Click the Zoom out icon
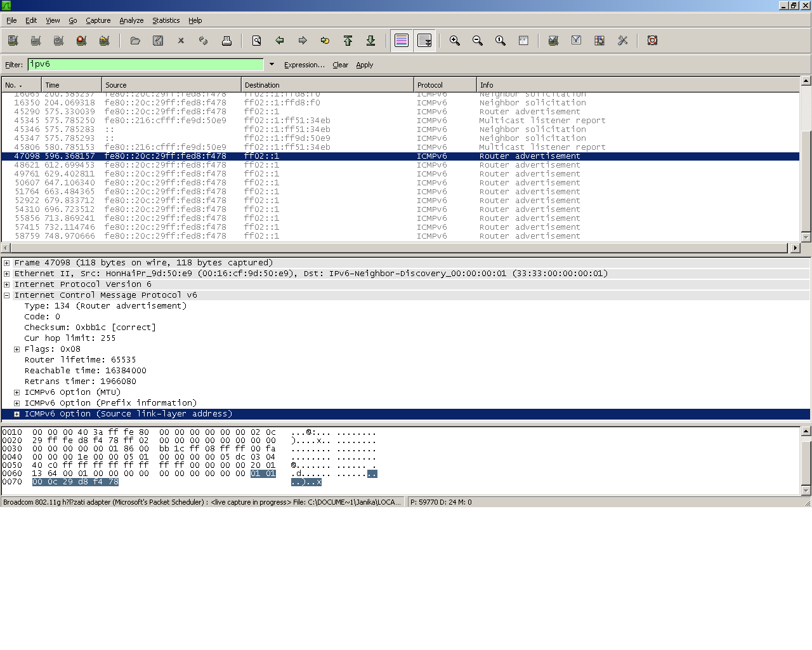This screenshot has height=650, width=812. pyautogui.click(x=478, y=41)
